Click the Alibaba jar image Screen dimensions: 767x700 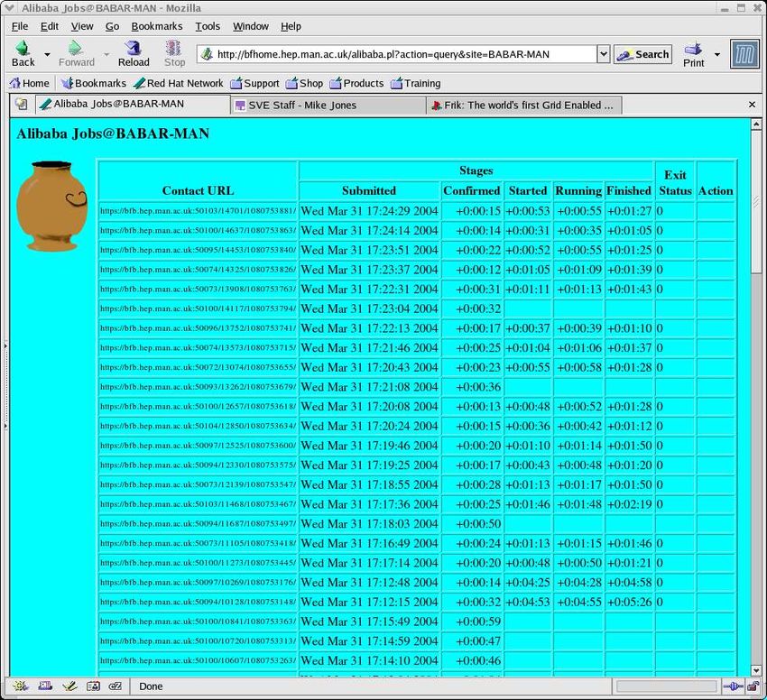(51, 206)
